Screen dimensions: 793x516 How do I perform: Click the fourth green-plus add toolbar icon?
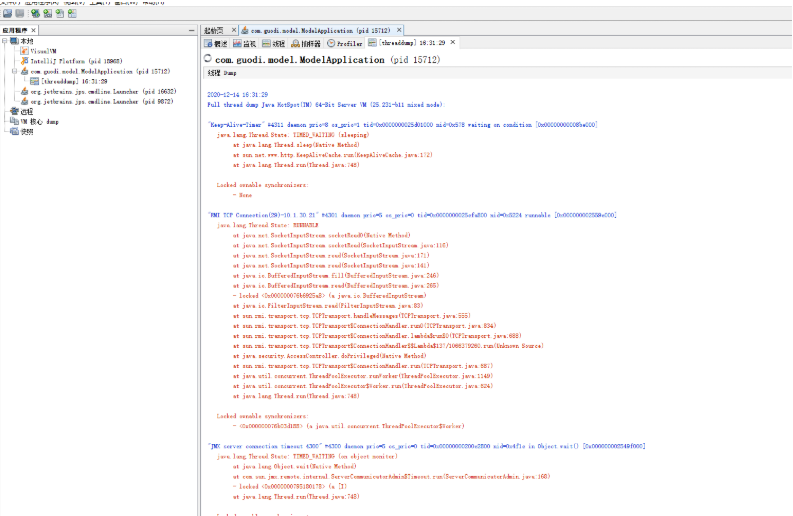tap(72, 14)
